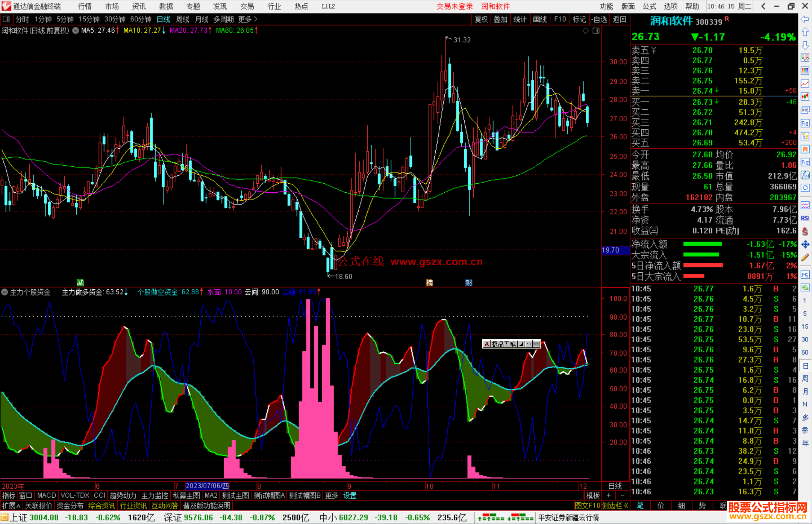
Task: Toggle the 主力个股资金 indicator circle button
Action: click(5, 292)
